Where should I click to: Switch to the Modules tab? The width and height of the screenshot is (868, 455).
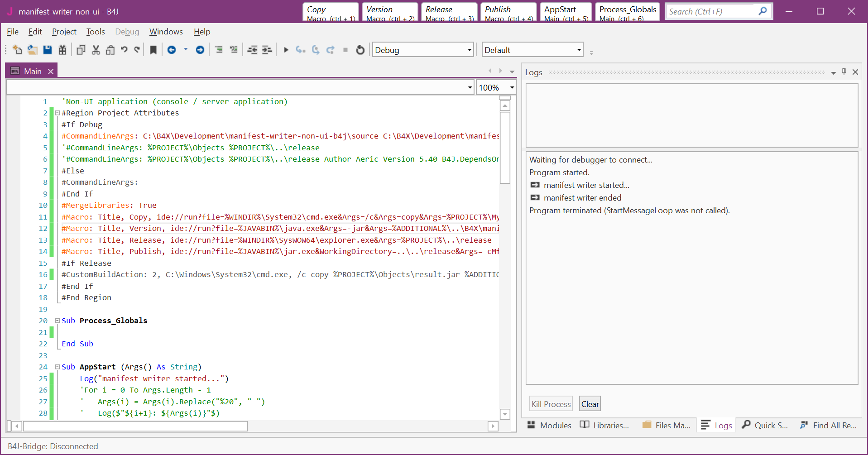tap(549, 425)
